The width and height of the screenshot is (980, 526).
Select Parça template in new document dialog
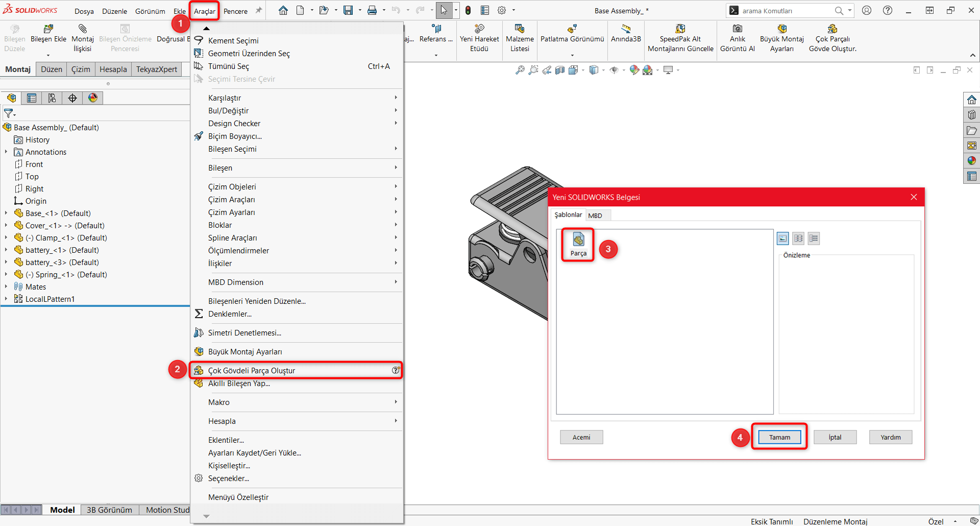point(578,245)
